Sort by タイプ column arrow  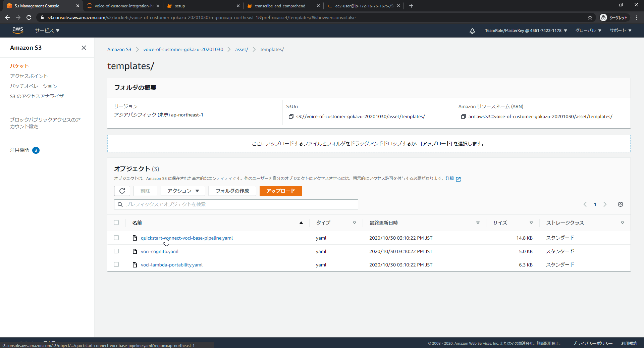(355, 223)
